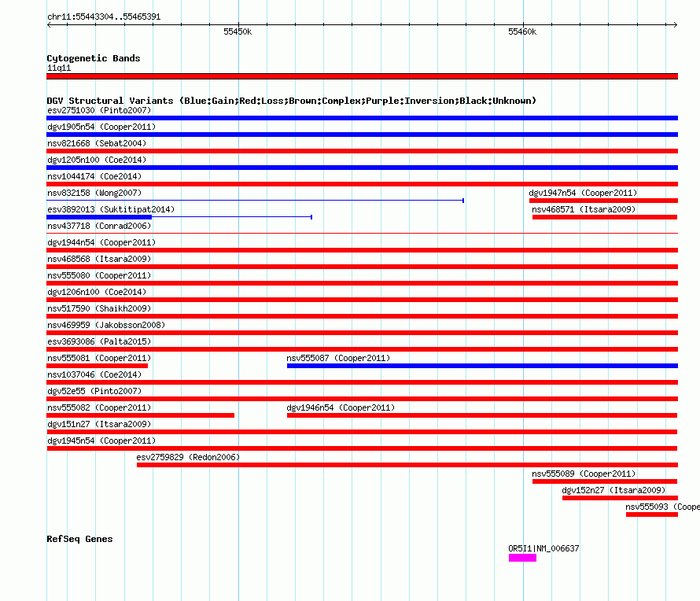Image resolution: width=700 pixels, height=601 pixels.
Task: Click the red bar of dgv1946n54
Action: point(482,415)
